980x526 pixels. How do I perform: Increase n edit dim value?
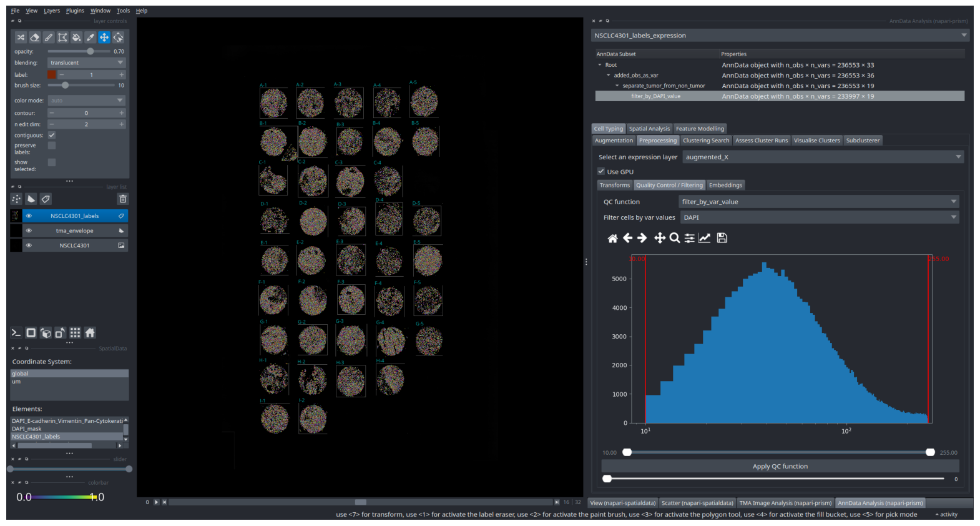122,124
